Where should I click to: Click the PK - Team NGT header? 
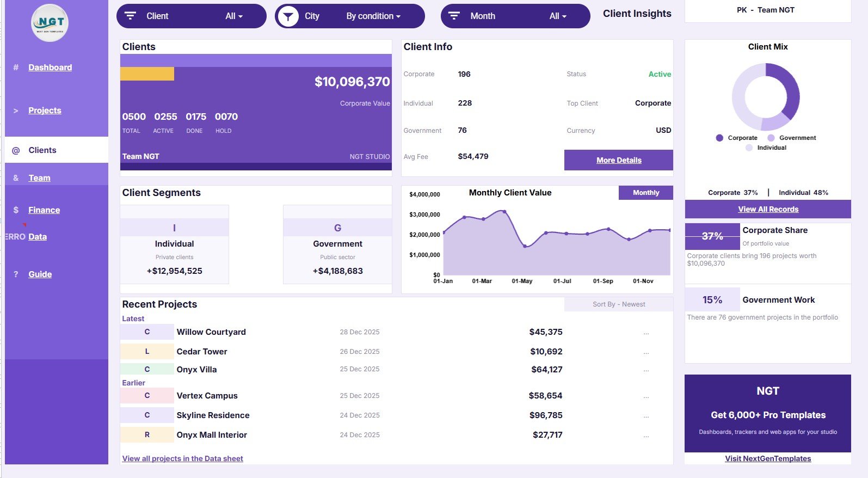tap(765, 10)
